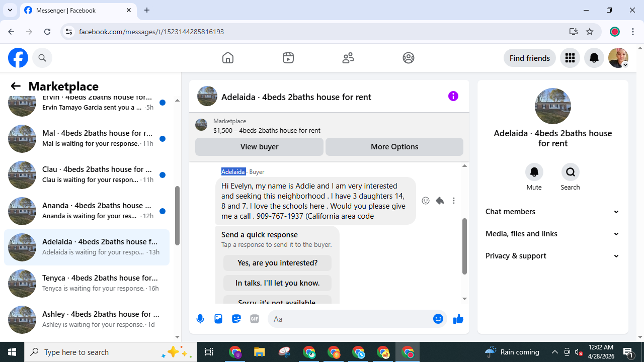This screenshot has height=362, width=644.
Task: Send a thumbs up like
Action: [458, 319]
